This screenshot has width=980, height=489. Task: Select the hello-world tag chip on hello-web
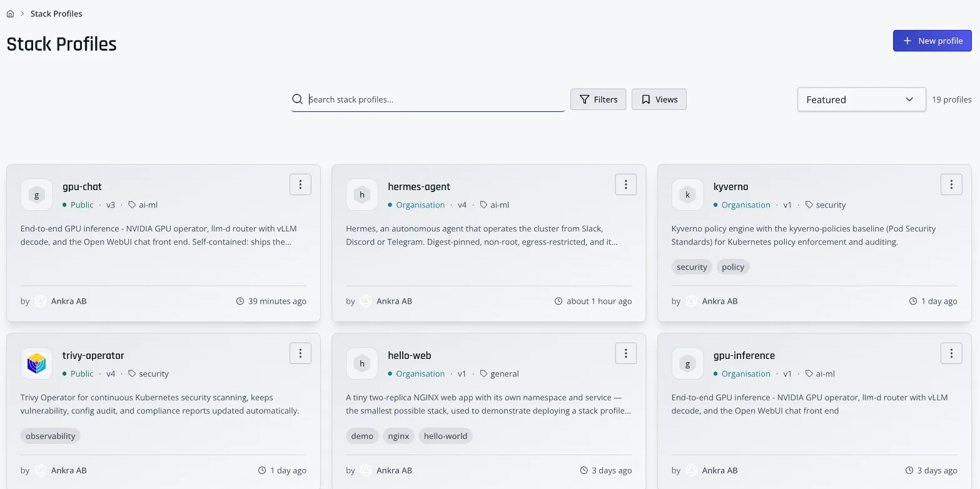tap(446, 436)
